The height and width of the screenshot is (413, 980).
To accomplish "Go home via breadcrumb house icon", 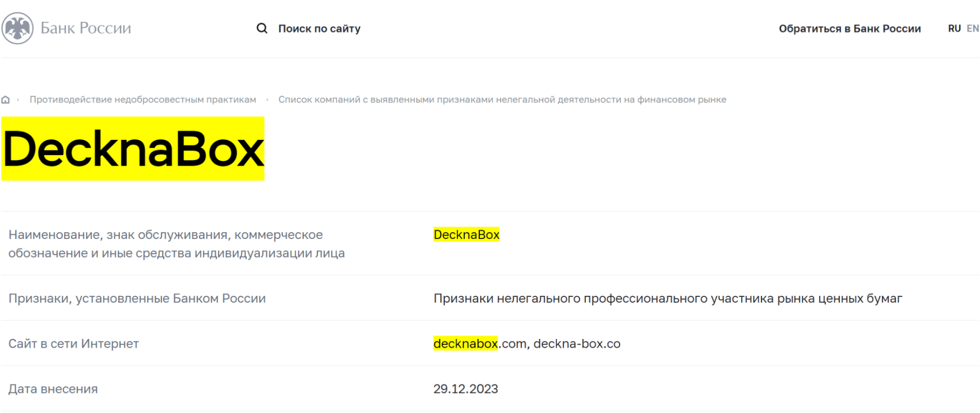I will click(x=6, y=100).
